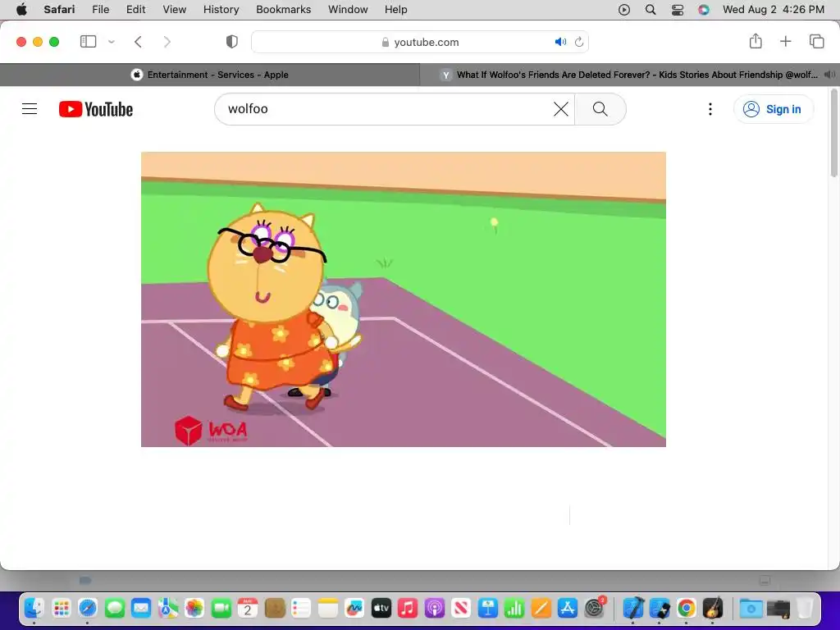Clear the wolfoo search text

point(561,109)
